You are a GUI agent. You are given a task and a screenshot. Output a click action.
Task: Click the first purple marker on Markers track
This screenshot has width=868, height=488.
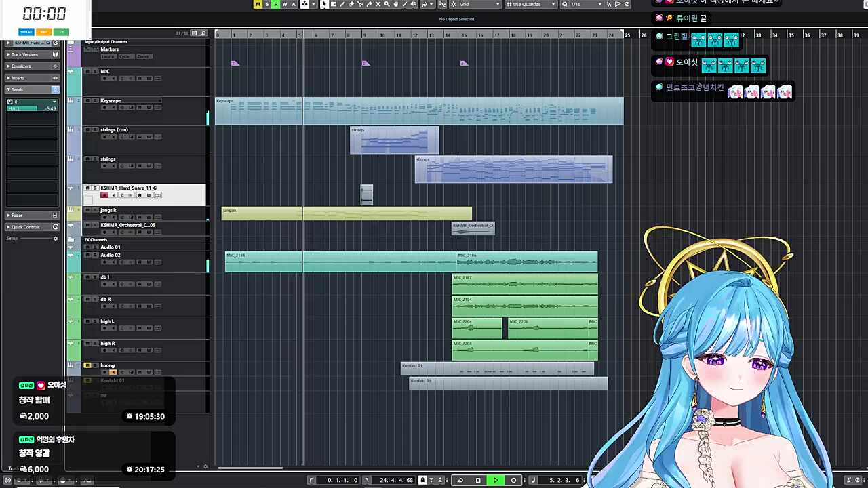pyautogui.click(x=235, y=64)
